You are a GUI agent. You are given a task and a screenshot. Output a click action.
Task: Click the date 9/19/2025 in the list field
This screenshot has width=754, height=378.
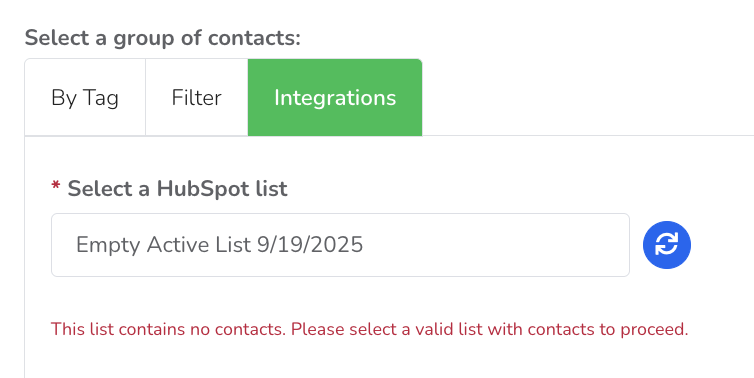coord(310,245)
